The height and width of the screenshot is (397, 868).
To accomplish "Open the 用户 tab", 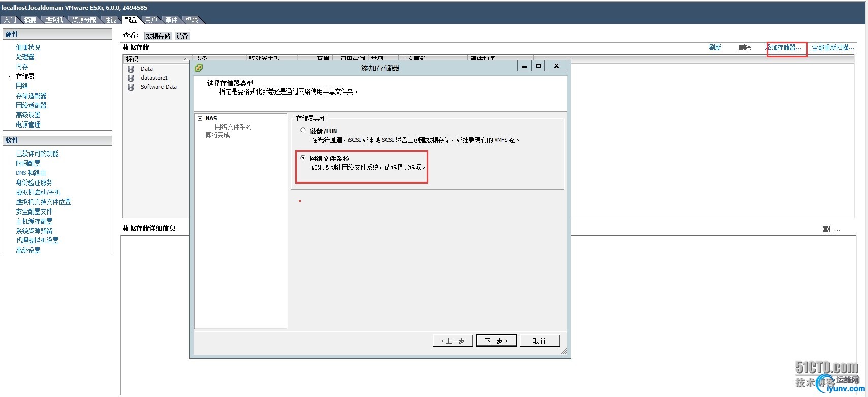I will point(151,20).
